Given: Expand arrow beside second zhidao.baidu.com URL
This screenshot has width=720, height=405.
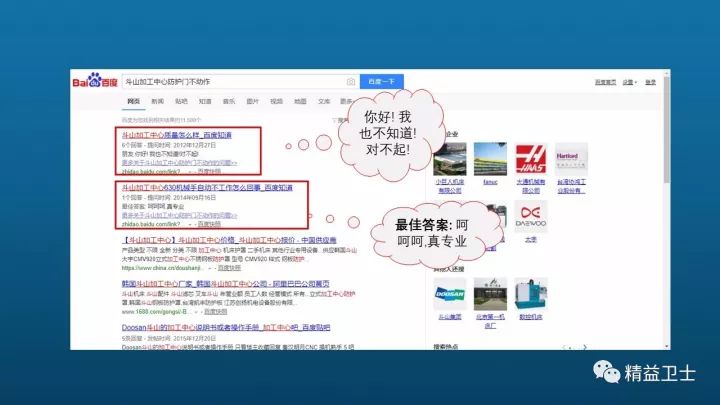Looking at the screenshot, I should coord(190,224).
